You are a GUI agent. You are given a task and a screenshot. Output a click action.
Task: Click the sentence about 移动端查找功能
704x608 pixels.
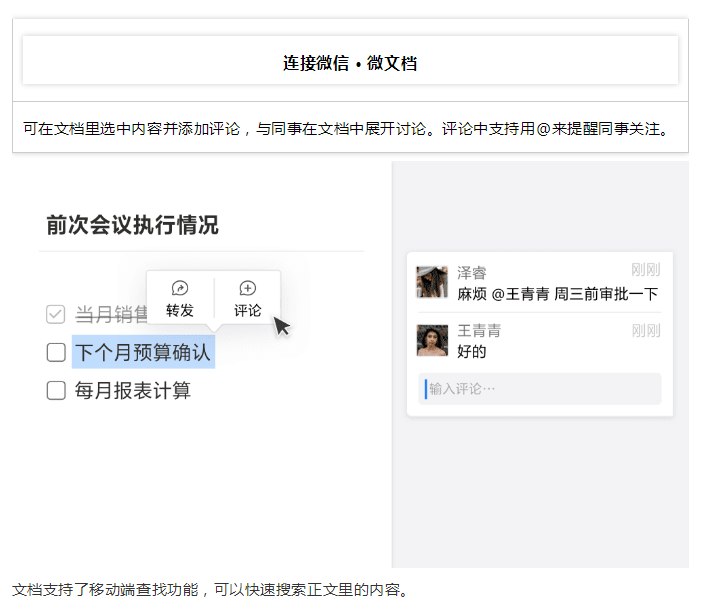click(210, 590)
